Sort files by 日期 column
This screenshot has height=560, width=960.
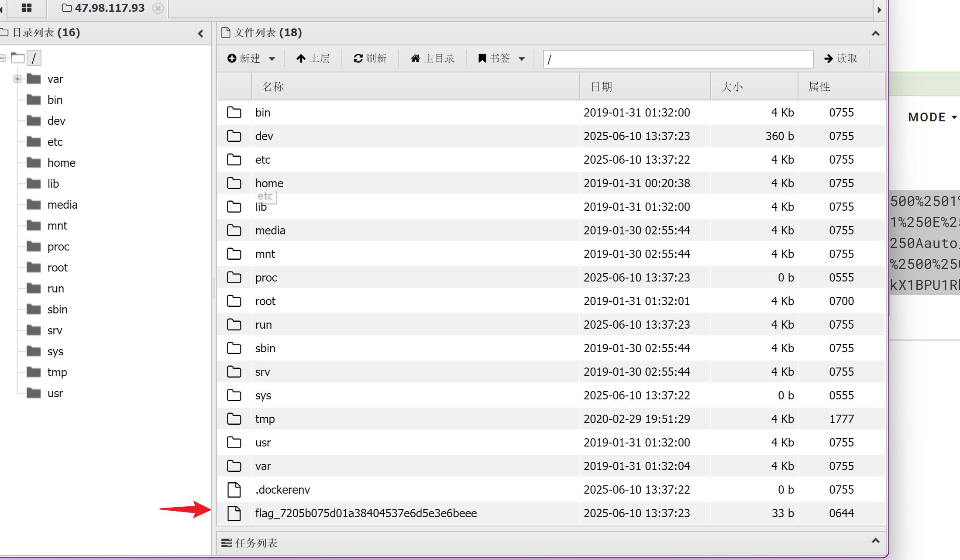click(x=601, y=87)
